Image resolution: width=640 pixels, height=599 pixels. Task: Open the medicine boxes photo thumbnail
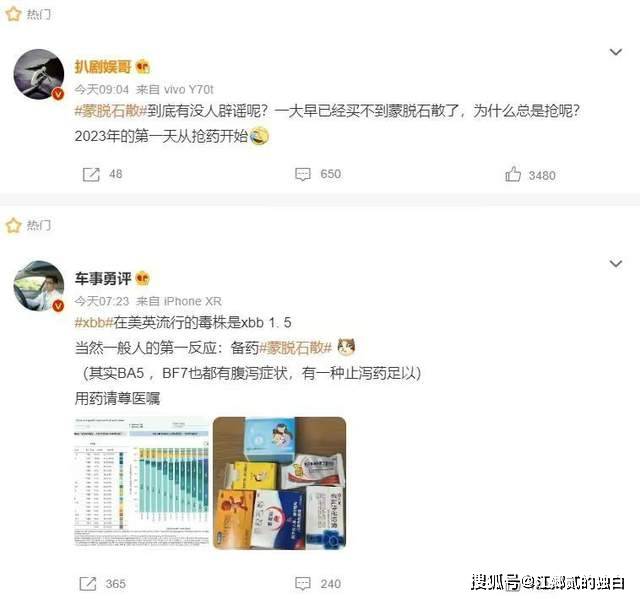[x=280, y=482]
